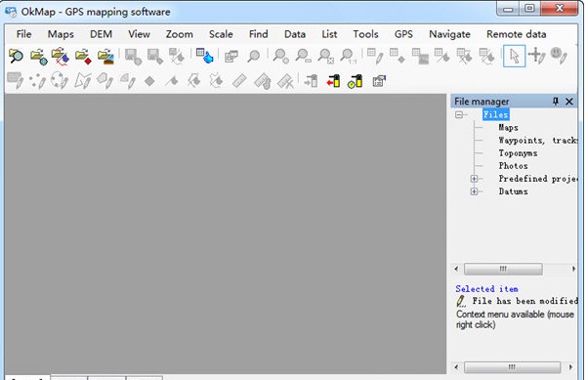Screen dimensions: 588x380
Task: Click the GPS device with red arrow icon
Action: click(x=333, y=81)
